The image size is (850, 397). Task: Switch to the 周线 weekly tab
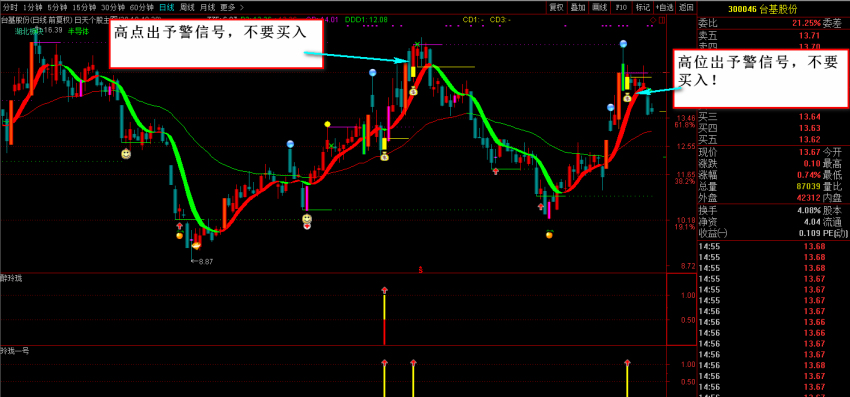(x=187, y=7)
